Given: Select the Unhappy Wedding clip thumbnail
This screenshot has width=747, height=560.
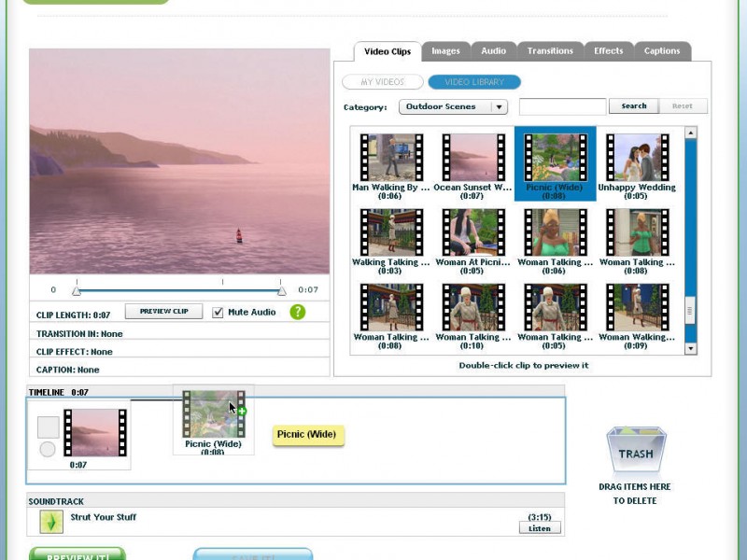Looking at the screenshot, I should click(636, 157).
